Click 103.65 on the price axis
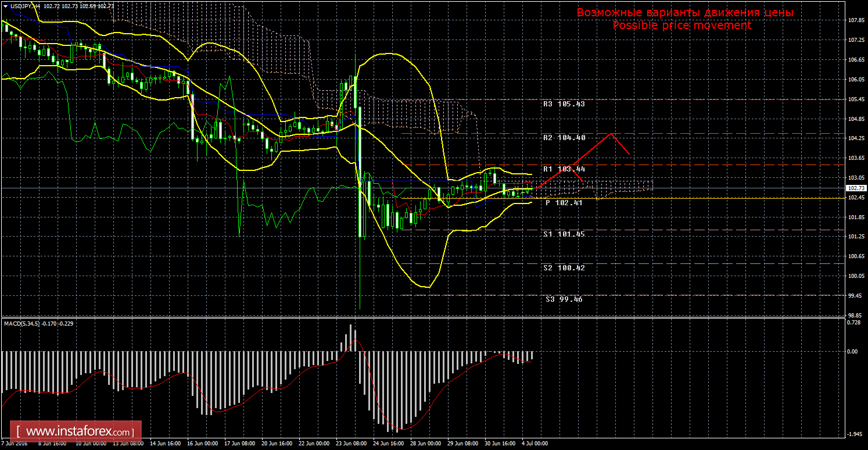Viewport: 868px width, 450px height. point(857,158)
